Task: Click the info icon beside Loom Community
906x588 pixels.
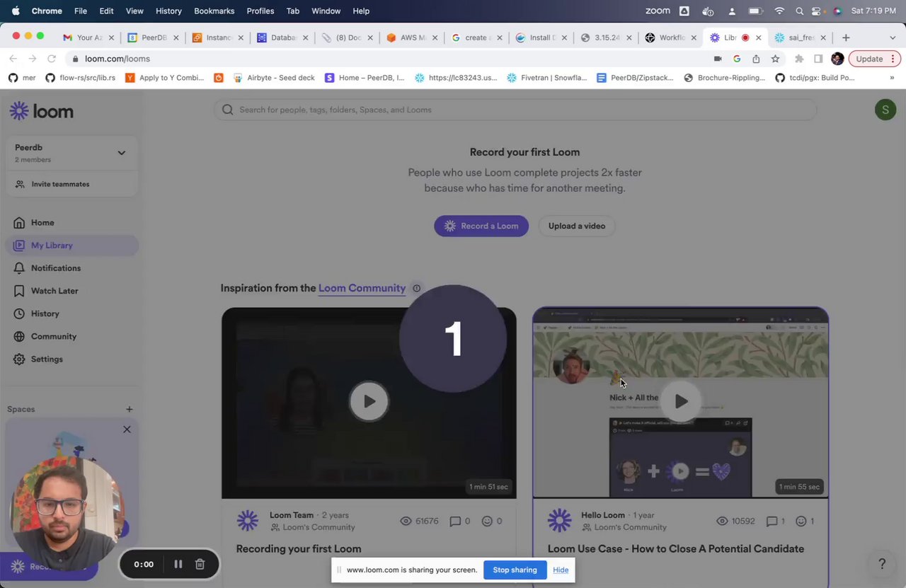Action: [416, 288]
